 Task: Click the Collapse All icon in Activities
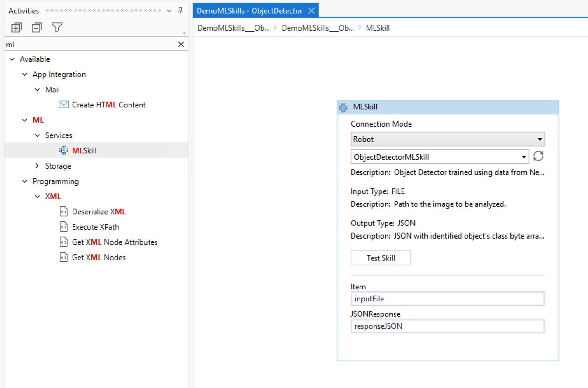[x=37, y=28]
